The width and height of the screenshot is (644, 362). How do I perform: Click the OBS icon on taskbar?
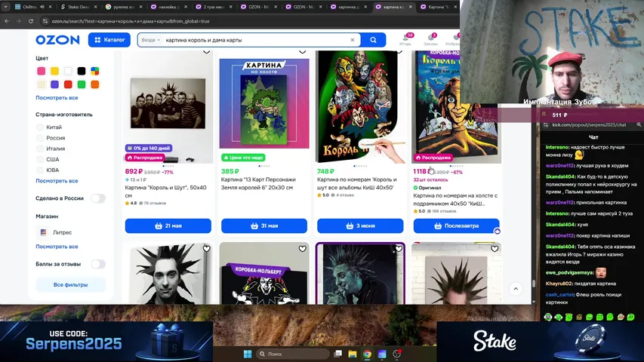click(x=396, y=354)
